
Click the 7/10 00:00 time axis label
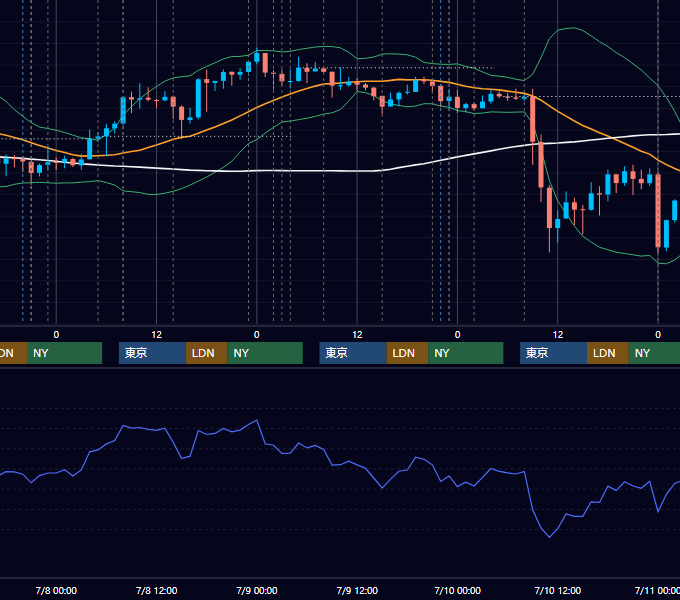click(x=458, y=590)
